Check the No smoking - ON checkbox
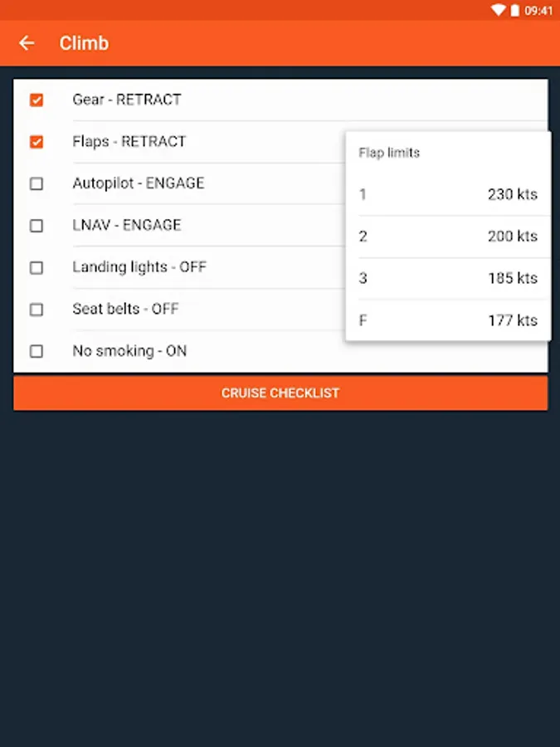The width and height of the screenshot is (560, 747). coord(37,351)
